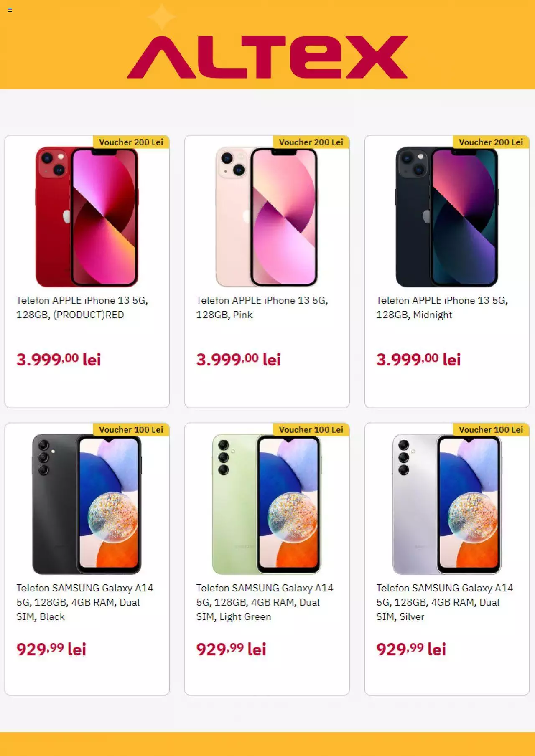Open the Light Green Galaxy A14 image
Screen dimensions: 535x756
pyautogui.click(x=267, y=504)
